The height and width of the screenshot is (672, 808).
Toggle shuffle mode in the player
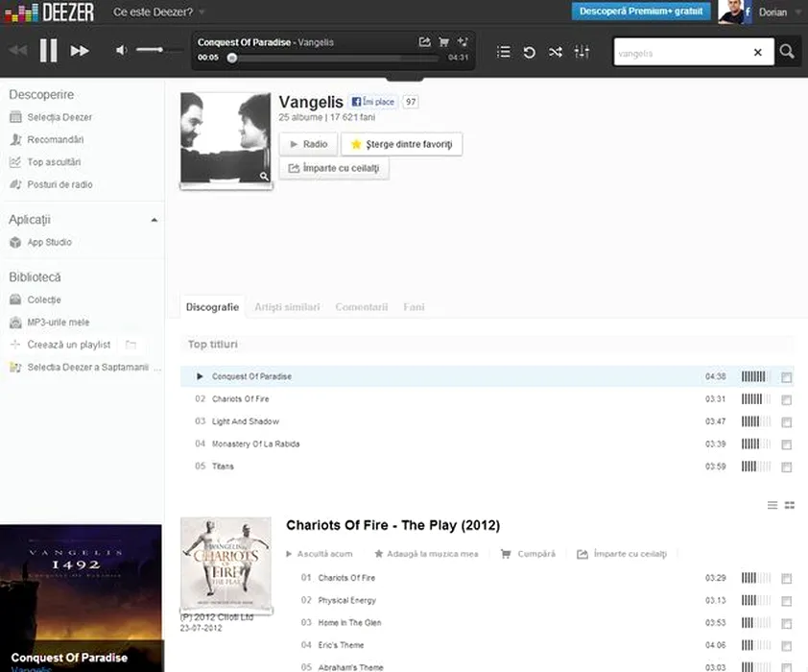pyautogui.click(x=555, y=52)
